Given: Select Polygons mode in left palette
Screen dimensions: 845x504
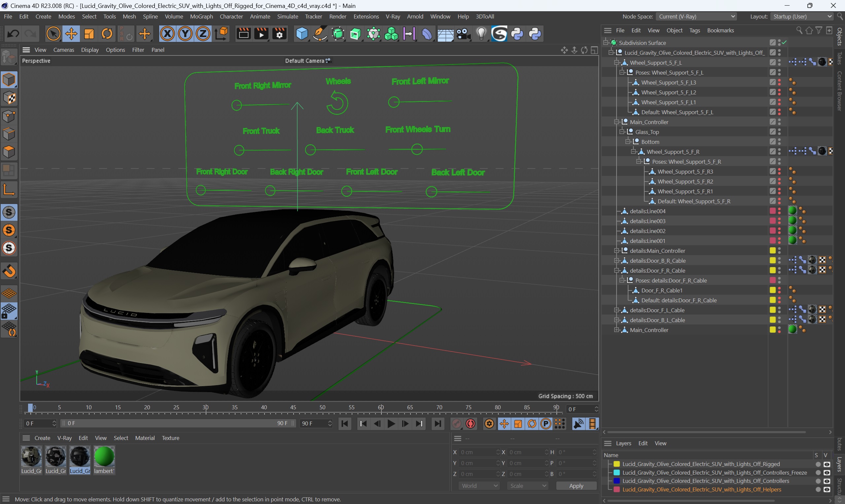Looking at the screenshot, I should pyautogui.click(x=9, y=152).
